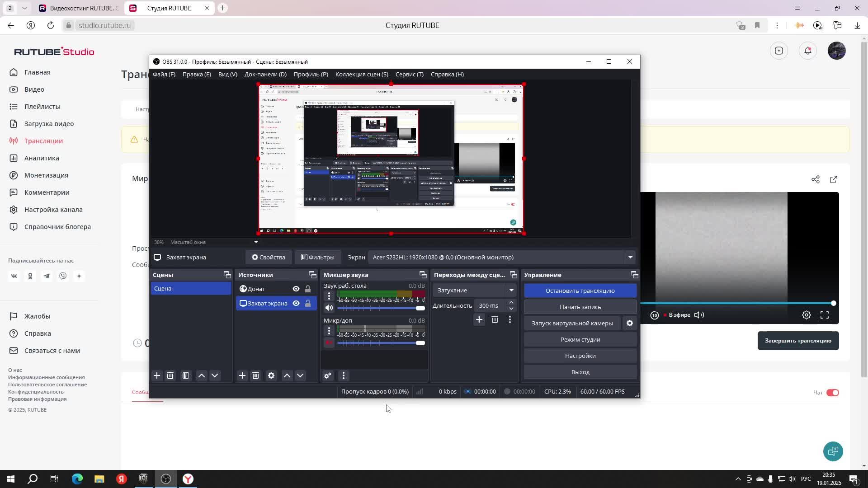Open preview scale dropdown arrow
Screen dimensions: 868x488
[256, 242]
